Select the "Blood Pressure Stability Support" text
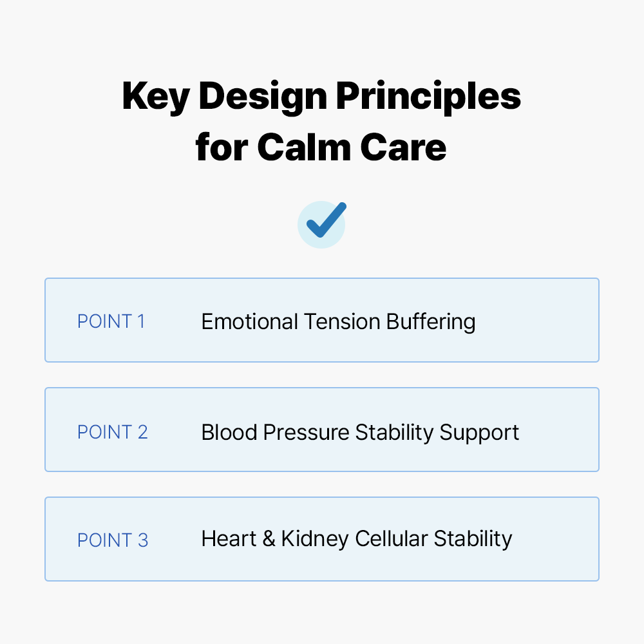Image resolution: width=644 pixels, height=644 pixels. tap(360, 432)
